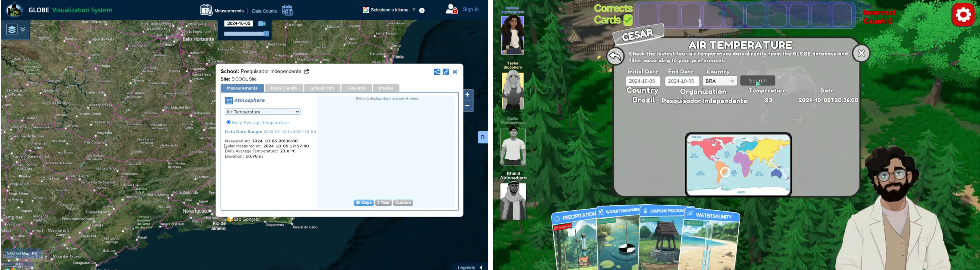The image size is (980, 270).
Task: Open the map layers stack icon
Action: click(12, 30)
